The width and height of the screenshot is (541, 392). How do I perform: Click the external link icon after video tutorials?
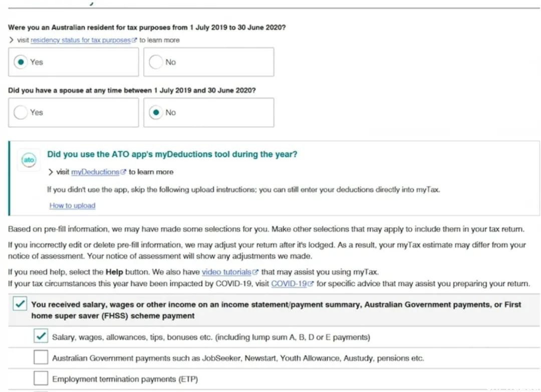pyautogui.click(x=255, y=272)
